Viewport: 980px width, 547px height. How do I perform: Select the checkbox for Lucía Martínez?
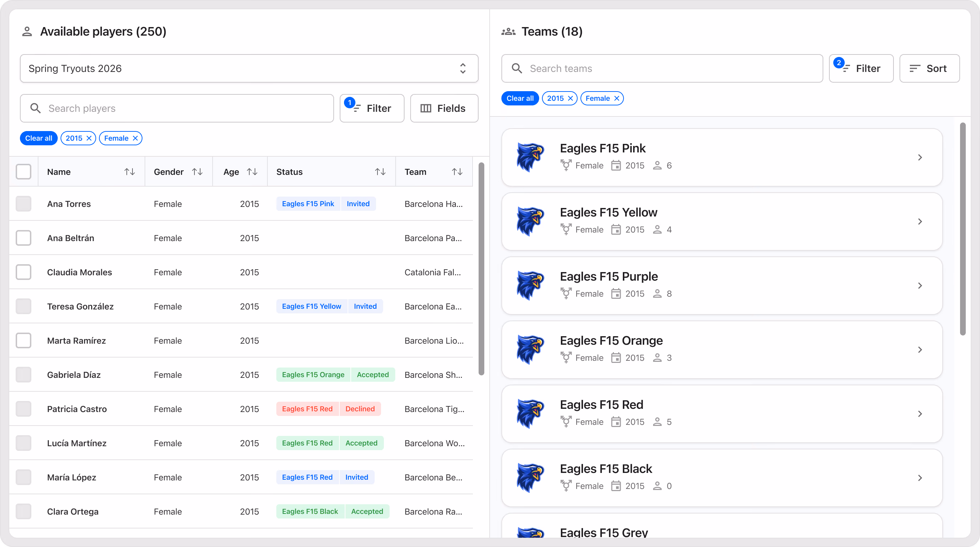(24, 443)
